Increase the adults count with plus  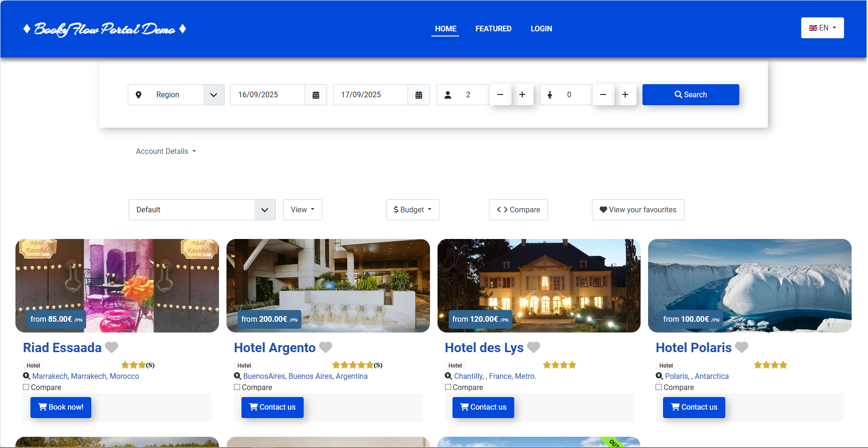[522, 95]
